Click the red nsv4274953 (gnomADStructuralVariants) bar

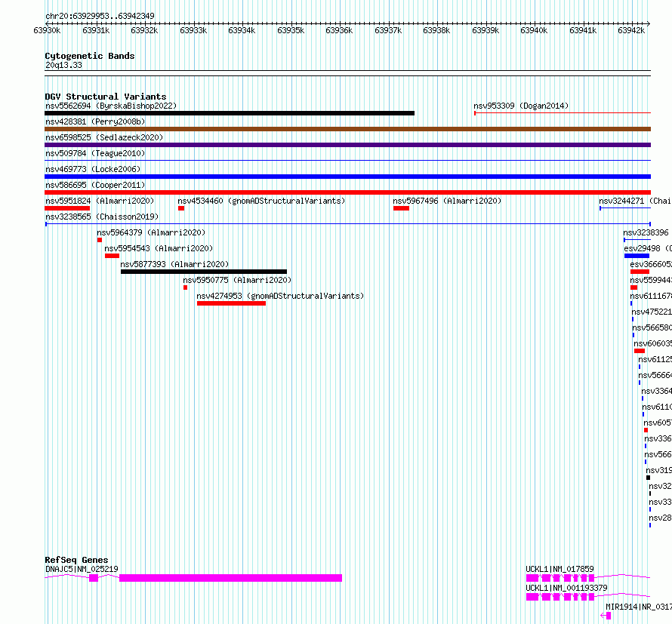[x=232, y=303]
